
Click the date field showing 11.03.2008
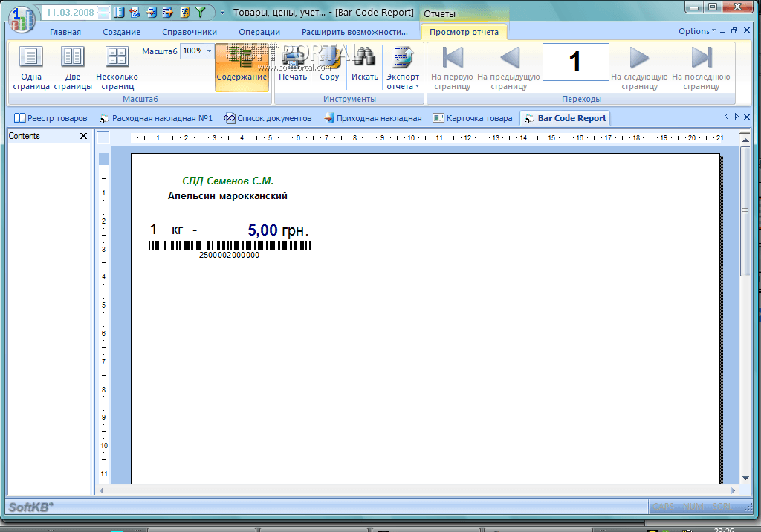coord(70,13)
